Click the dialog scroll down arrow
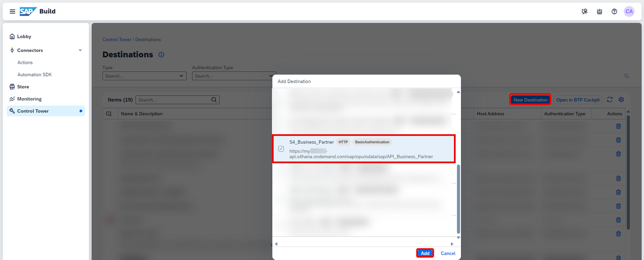The image size is (644, 260). [458, 238]
